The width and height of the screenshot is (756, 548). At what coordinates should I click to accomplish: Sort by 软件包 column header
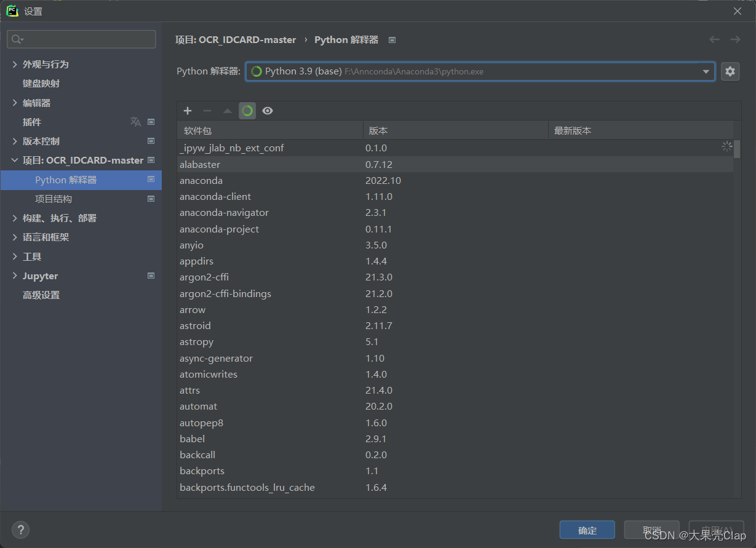point(270,130)
